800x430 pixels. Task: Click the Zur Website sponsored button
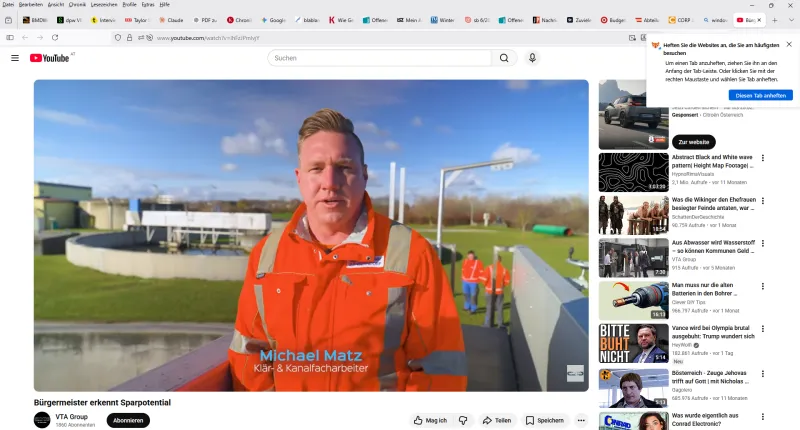pyautogui.click(x=693, y=142)
